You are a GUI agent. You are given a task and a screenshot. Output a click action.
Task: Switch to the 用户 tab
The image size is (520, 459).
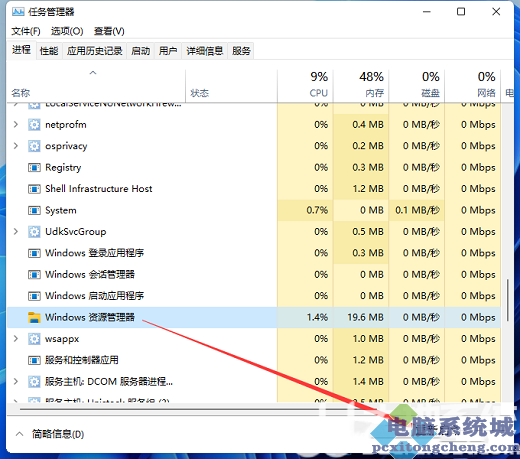tap(168, 51)
